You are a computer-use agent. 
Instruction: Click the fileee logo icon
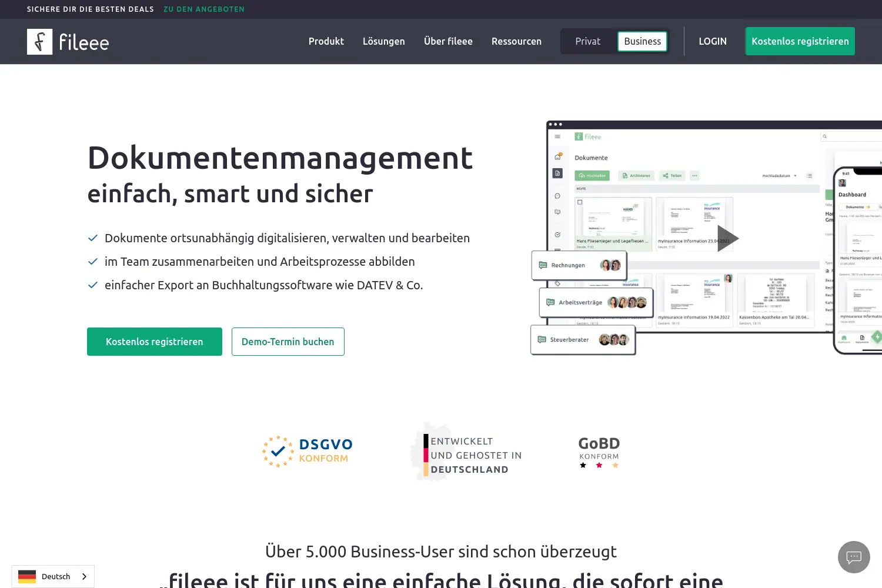[x=39, y=42]
